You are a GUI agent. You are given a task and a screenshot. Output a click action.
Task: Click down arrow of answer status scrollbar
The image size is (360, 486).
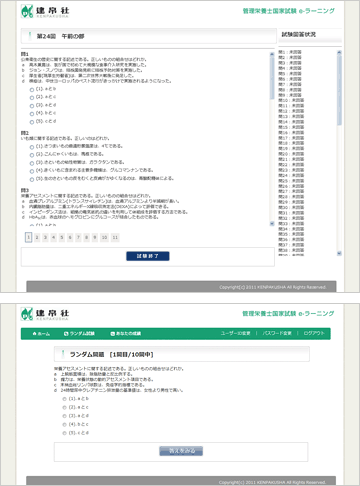(339, 254)
